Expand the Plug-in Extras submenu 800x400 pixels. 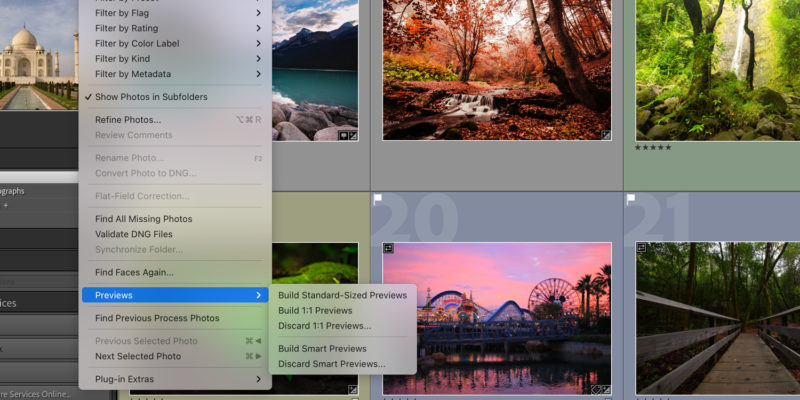[x=175, y=379]
